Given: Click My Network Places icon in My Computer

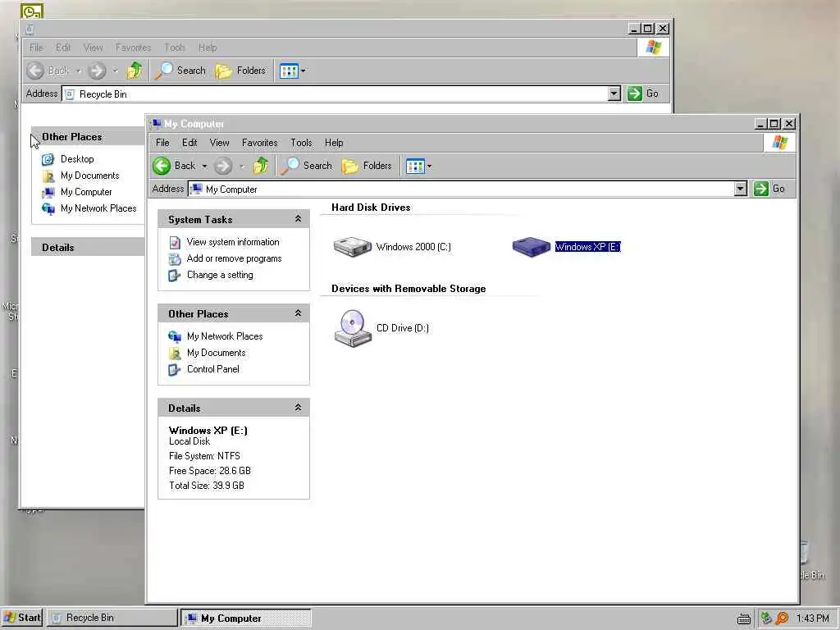Looking at the screenshot, I should point(175,336).
